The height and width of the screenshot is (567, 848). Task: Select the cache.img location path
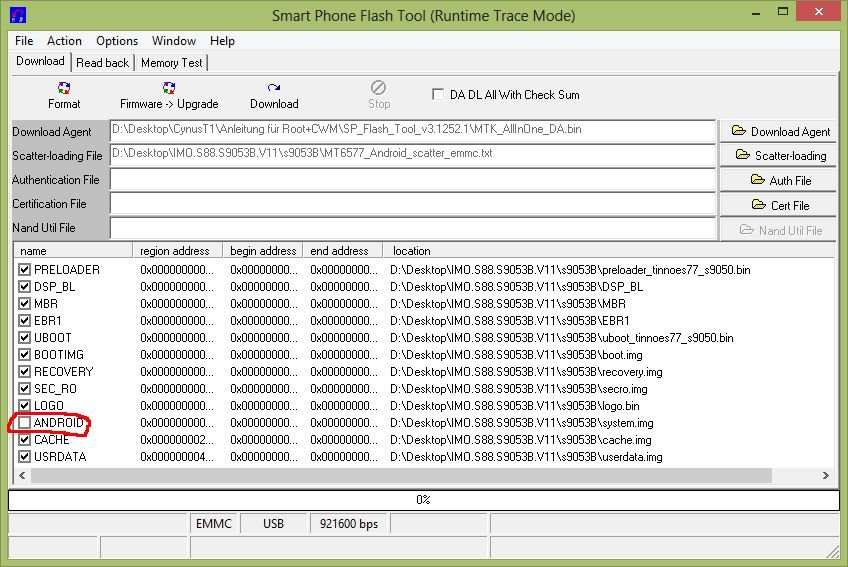[x=520, y=440]
